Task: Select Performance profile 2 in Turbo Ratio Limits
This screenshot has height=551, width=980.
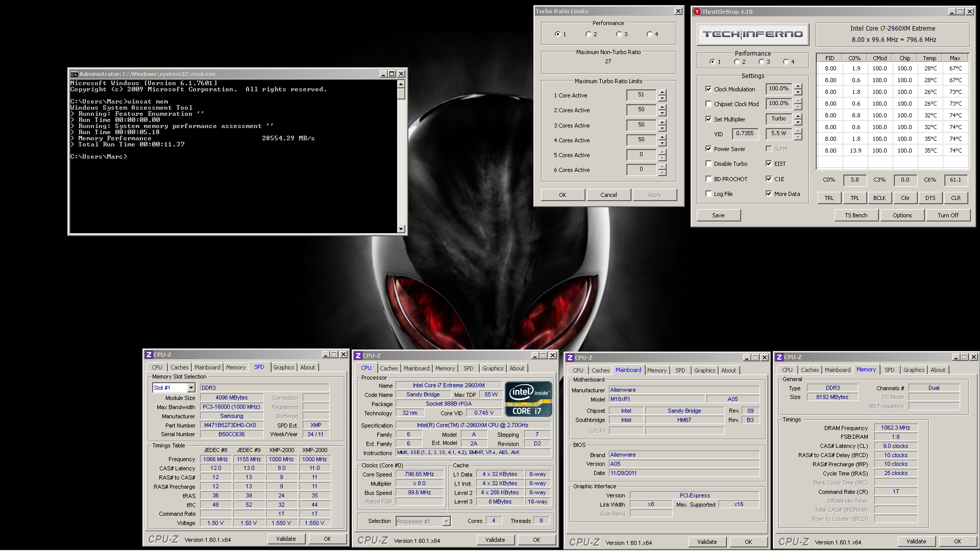Action: (x=588, y=34)
